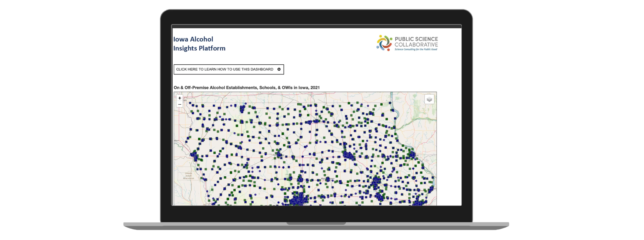
Task: Select the Mason City marker cluster near top
Action: click(312, 122)
